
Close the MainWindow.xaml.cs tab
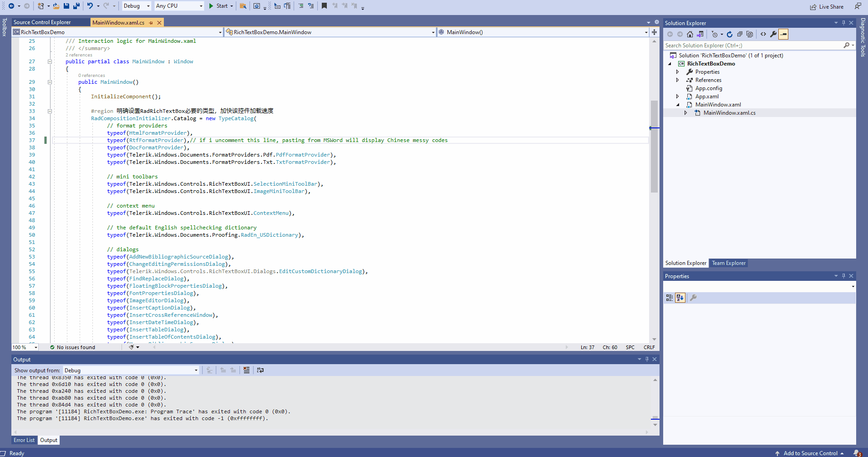pos(159,22)
